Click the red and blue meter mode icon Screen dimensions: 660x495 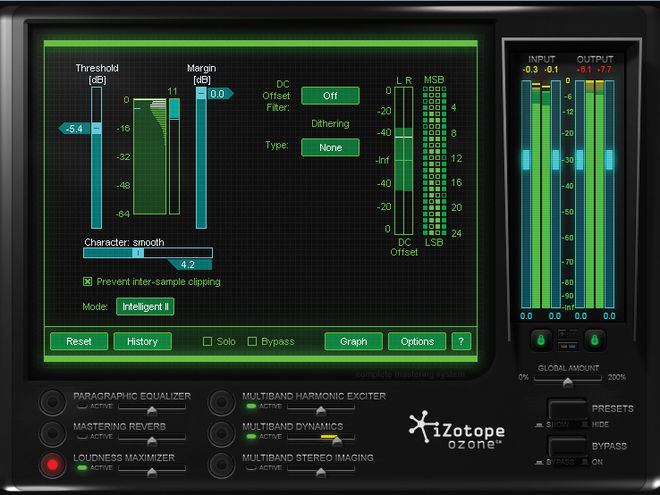point(568,346)
